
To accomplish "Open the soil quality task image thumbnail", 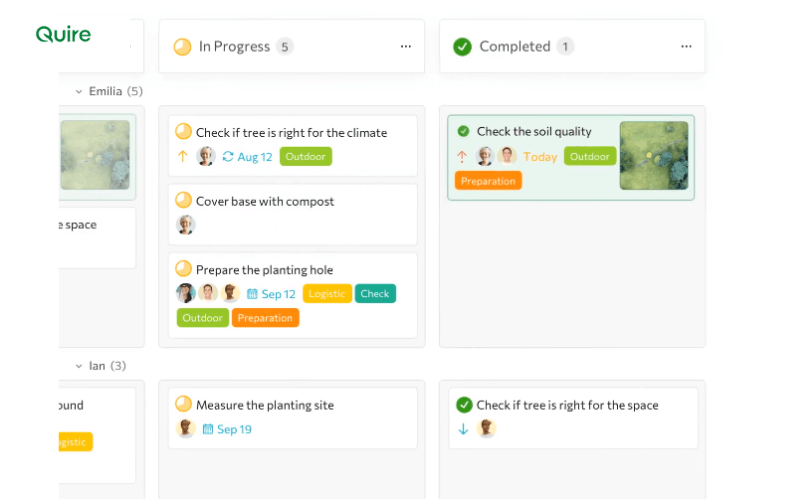I will click(653, 155).
